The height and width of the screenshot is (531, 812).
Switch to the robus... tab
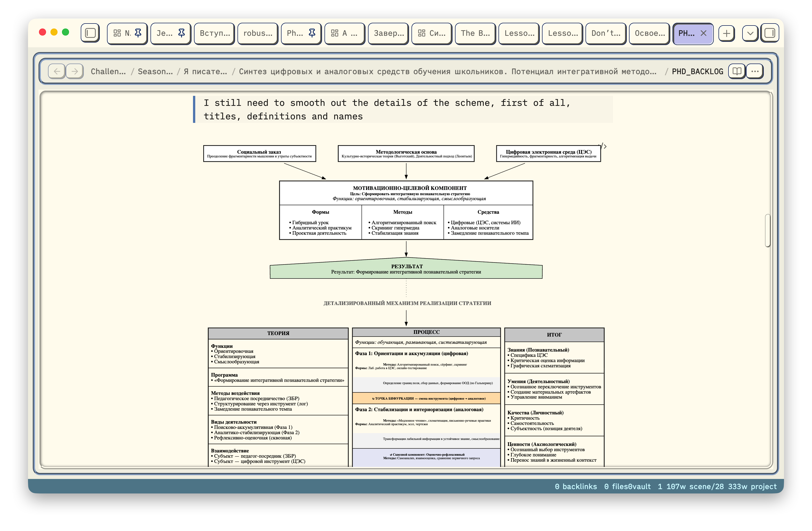[x=257, y=33]
